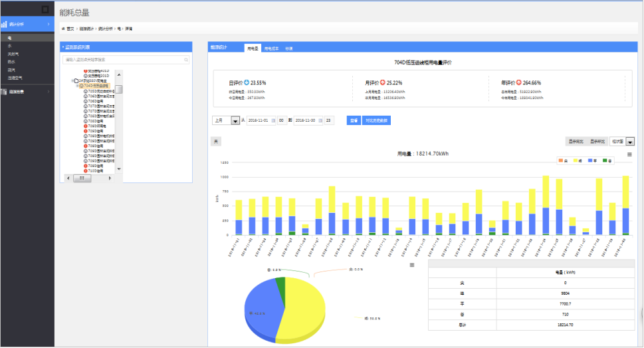Open the calendar icon for start date 2016-11-01
The width and height of the screenshot is (644, 348).
click(274, 120)
